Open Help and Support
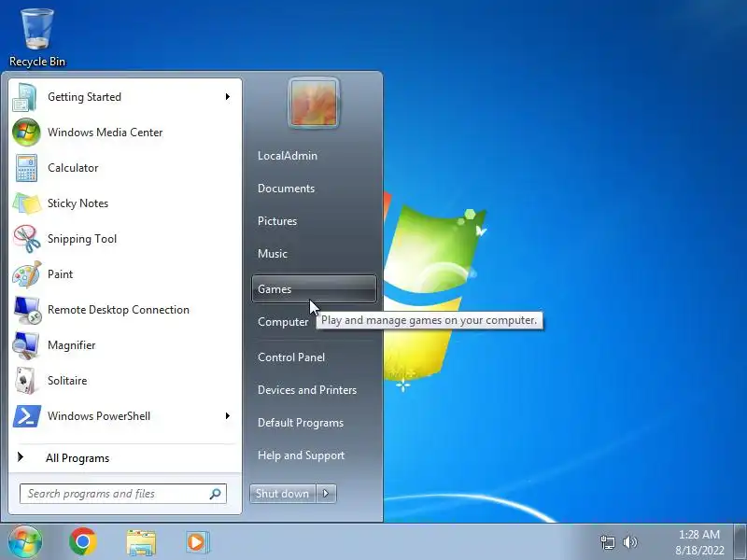Image resolution: width=747 pixels, height=560 pixels. pos(301,455)
